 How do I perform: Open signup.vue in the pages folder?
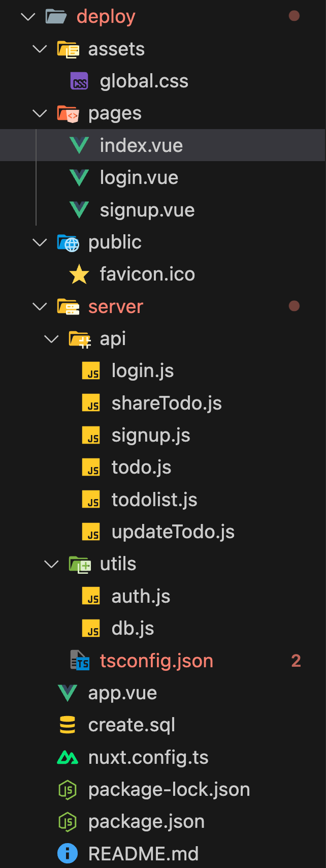point(147,210)
